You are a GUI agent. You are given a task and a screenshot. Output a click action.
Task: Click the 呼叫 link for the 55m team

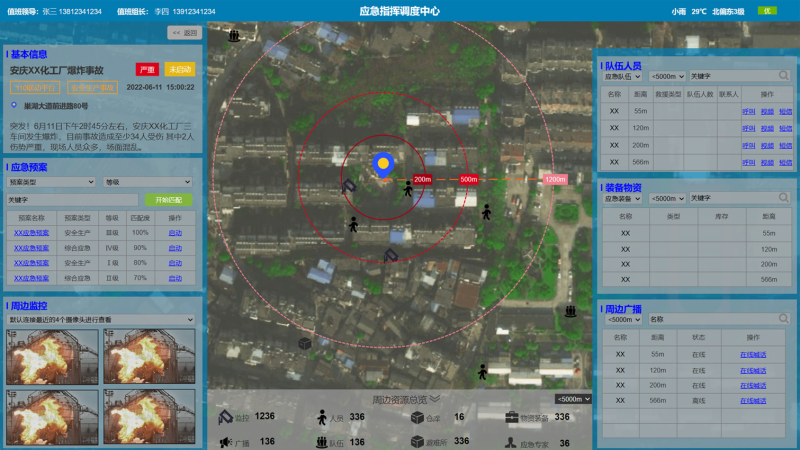pyautogui.click(x=748, y=112)
